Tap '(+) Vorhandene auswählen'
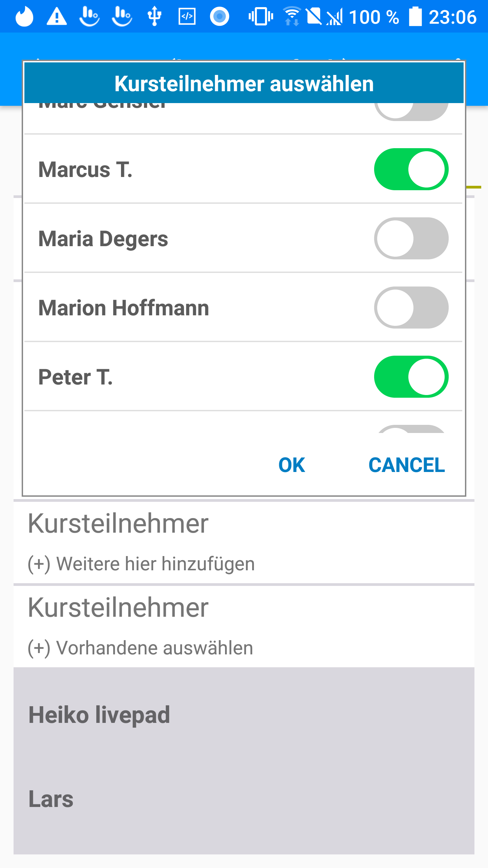This screenshot has height=868, width=488. (x=140, y=648)
